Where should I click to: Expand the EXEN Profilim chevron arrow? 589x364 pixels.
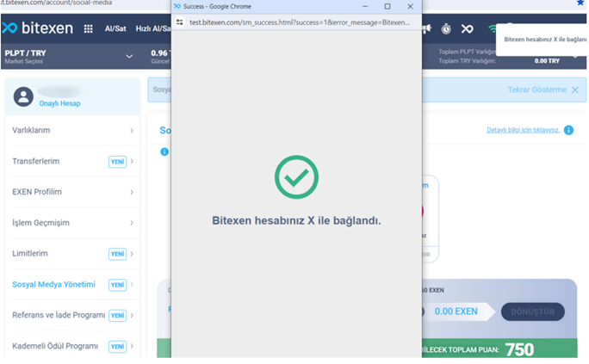click(132, 192)
